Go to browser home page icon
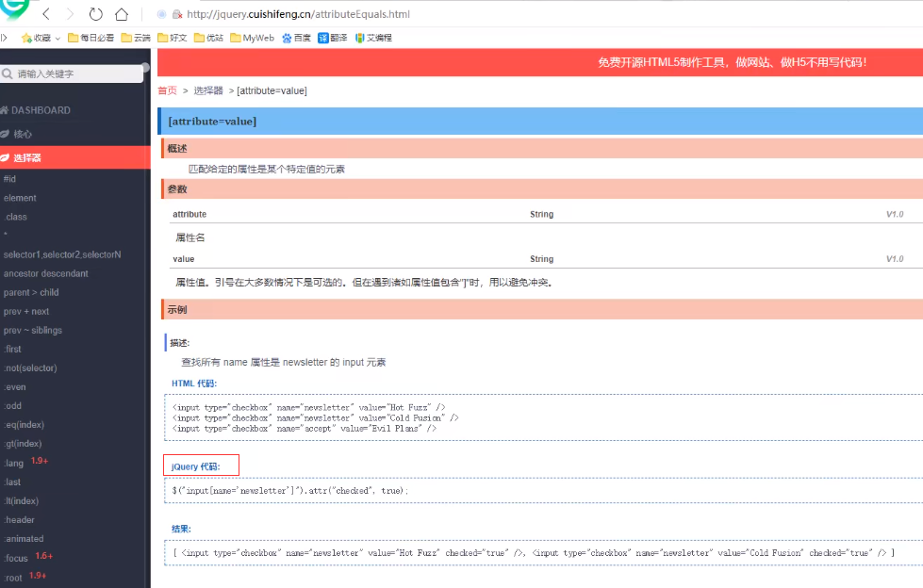Screen dimensions: 923x588 click(x=122, y=13)
